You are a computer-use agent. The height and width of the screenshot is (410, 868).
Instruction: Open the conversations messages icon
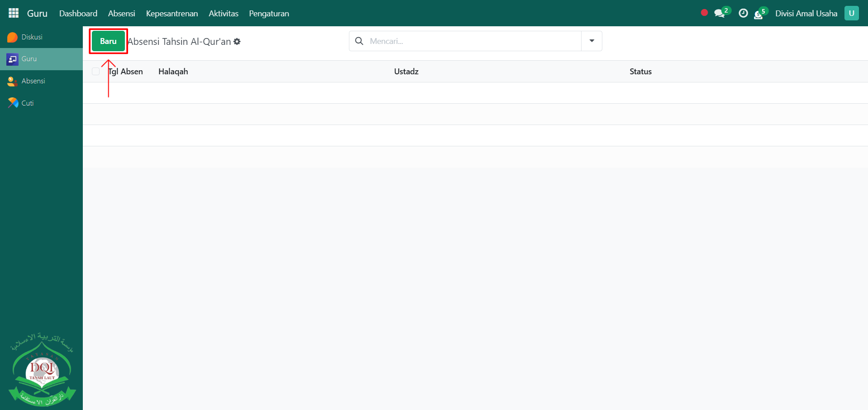[719, 14]
